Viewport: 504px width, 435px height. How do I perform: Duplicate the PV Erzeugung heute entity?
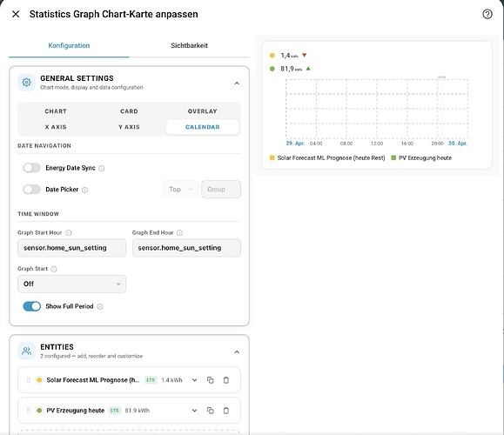(x=210, y=411)
